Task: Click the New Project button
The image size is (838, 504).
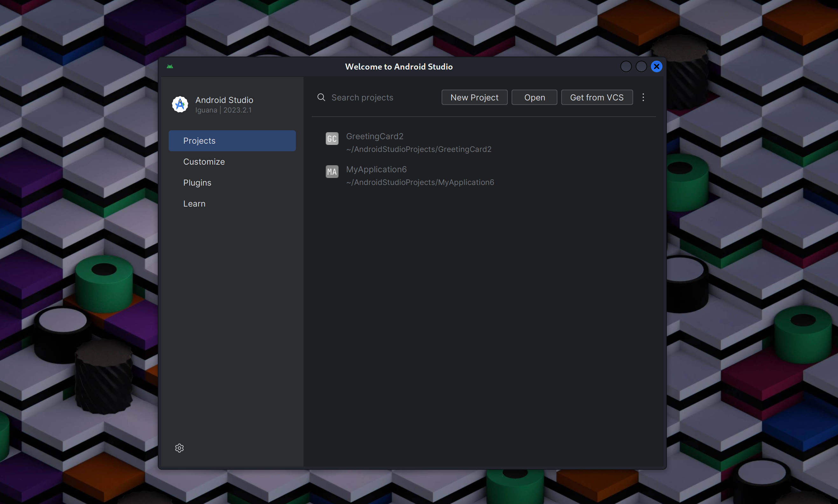Action: click(x=474, y=98)
